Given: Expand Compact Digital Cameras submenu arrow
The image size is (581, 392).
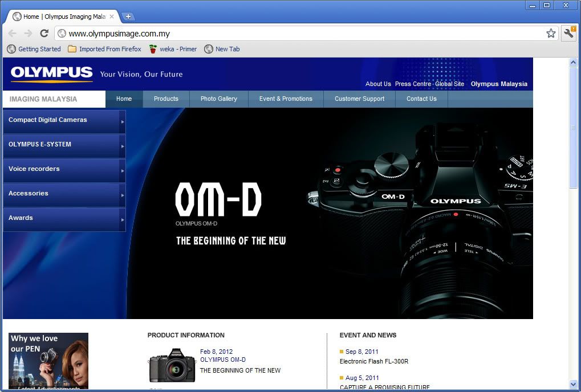Looking at the screenshot, I should [x=123, y=122].
